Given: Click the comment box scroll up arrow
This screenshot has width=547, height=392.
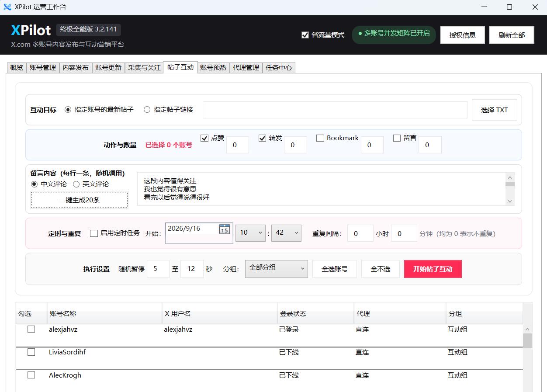Looking at the screenshot, I should tap(510, 177).
